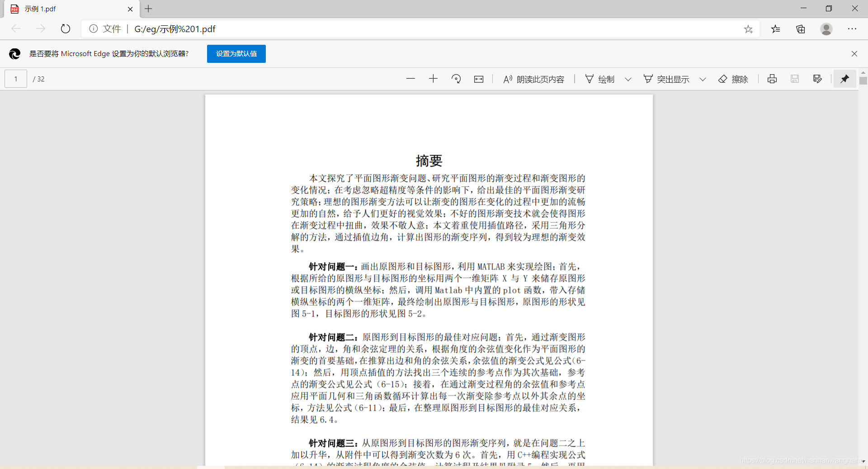Image resolution: width=868 pixels, height=469 pixels.
Task: Toggle the 突出显示 highlight tool
Action: [666, 79]
